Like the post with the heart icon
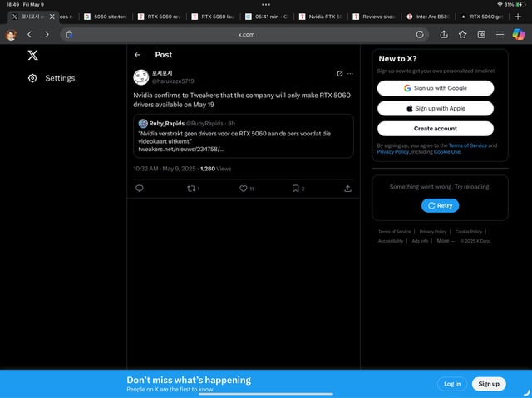Viewport: 532px width, 398px height. tap(244, 189)
